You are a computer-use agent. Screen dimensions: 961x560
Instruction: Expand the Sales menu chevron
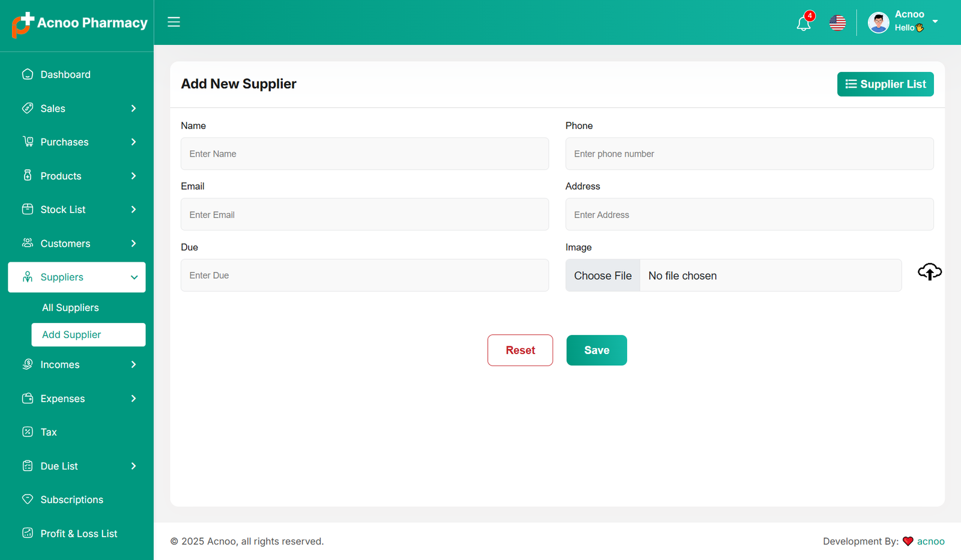[133, 109]
